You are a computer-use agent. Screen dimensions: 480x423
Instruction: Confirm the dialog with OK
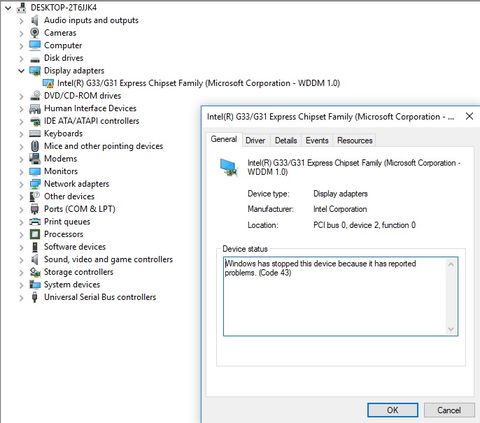393,410
